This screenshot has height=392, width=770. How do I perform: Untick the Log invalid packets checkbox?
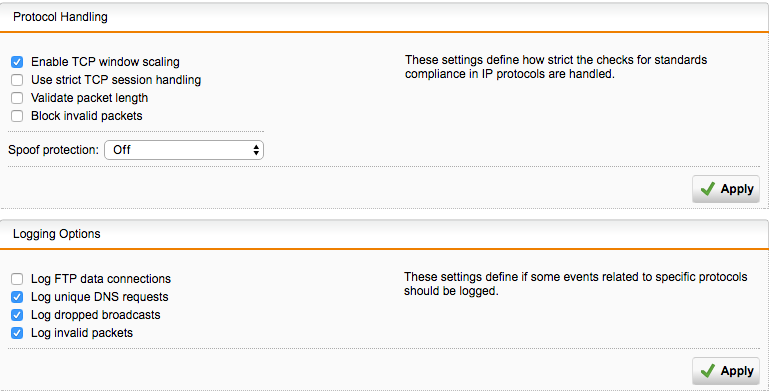(17, 333)
